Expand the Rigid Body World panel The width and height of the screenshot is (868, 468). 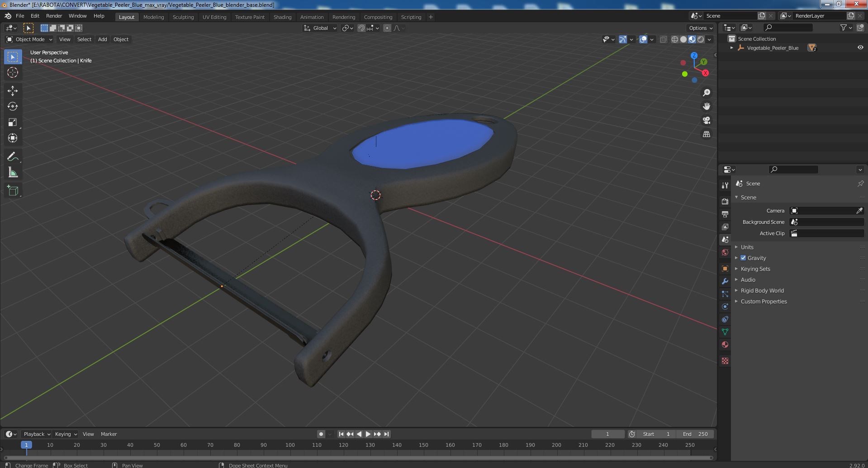762,290
